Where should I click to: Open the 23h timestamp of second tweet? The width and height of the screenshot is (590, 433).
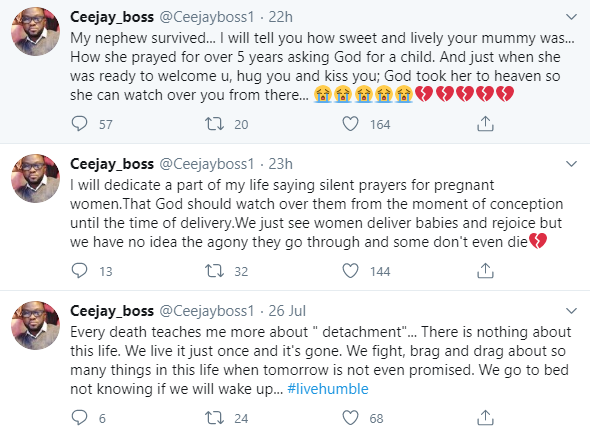click(280, 164)
